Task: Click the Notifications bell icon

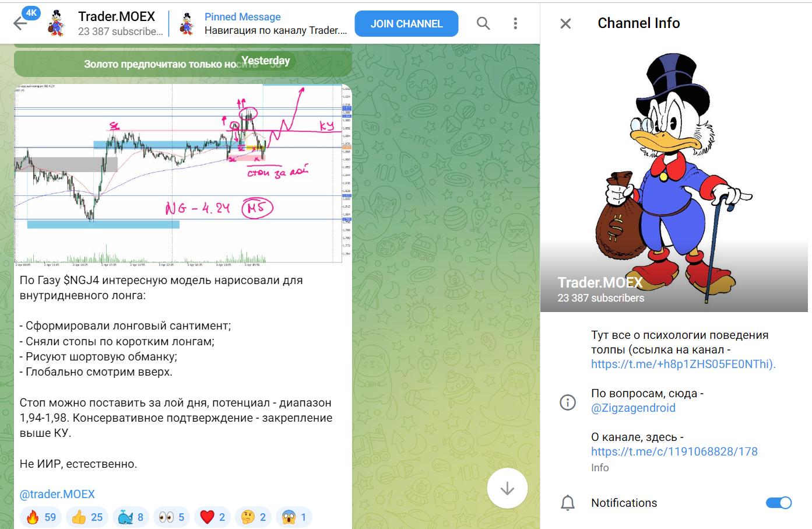Action: tap(568, 503)
